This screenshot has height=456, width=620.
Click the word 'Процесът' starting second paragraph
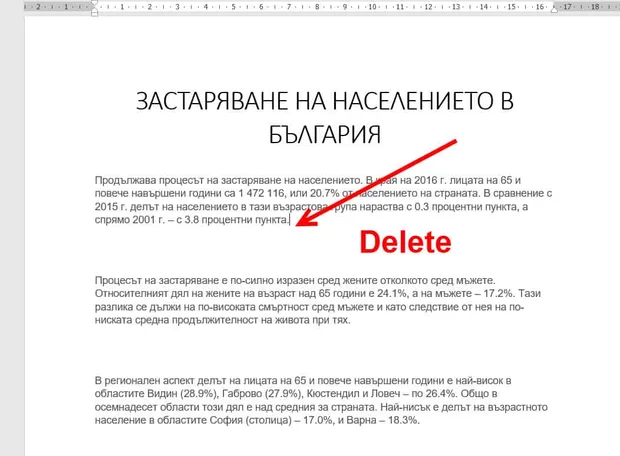coord(117,280)
